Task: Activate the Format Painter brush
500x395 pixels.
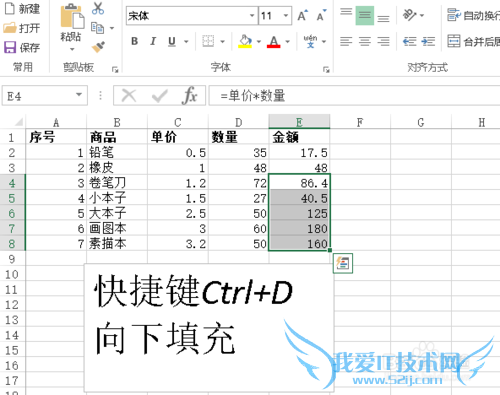Action: pos(98,47)
